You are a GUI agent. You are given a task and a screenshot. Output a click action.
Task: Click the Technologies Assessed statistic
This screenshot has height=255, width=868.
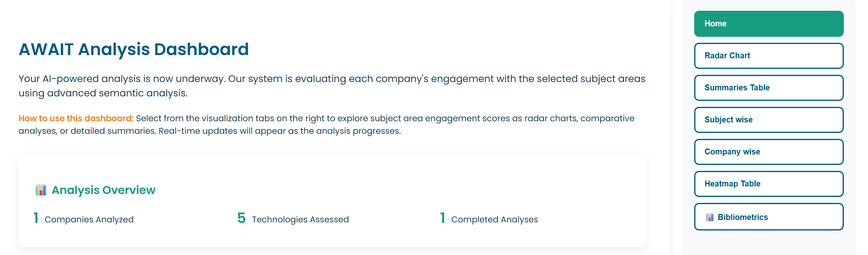(x=301, y=219)
